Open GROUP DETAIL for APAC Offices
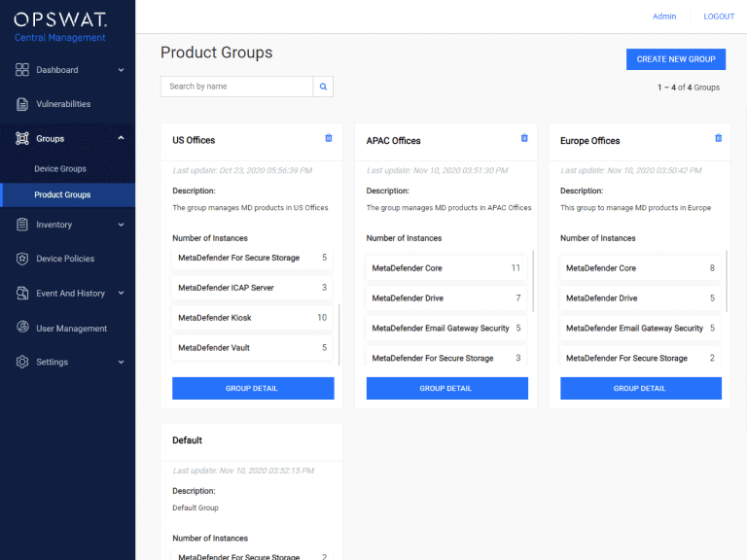Image resolution: width=747 pixels, height=560 pixels. (x=446, y=389)
